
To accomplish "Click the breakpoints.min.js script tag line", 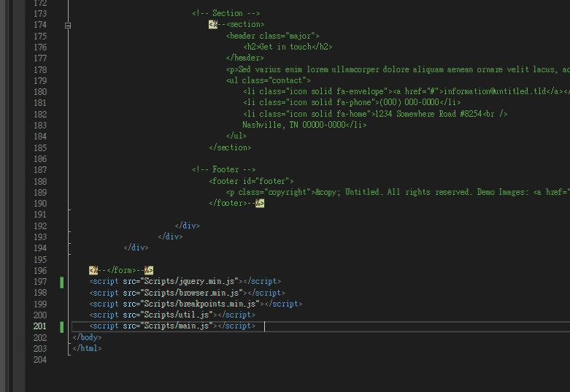I will coord(196,304).
